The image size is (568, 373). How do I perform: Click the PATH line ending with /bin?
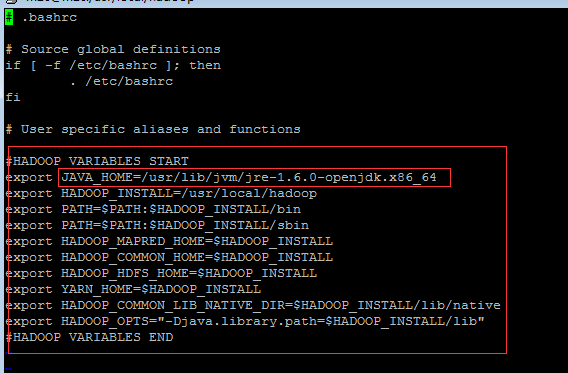tap(153, 209)
